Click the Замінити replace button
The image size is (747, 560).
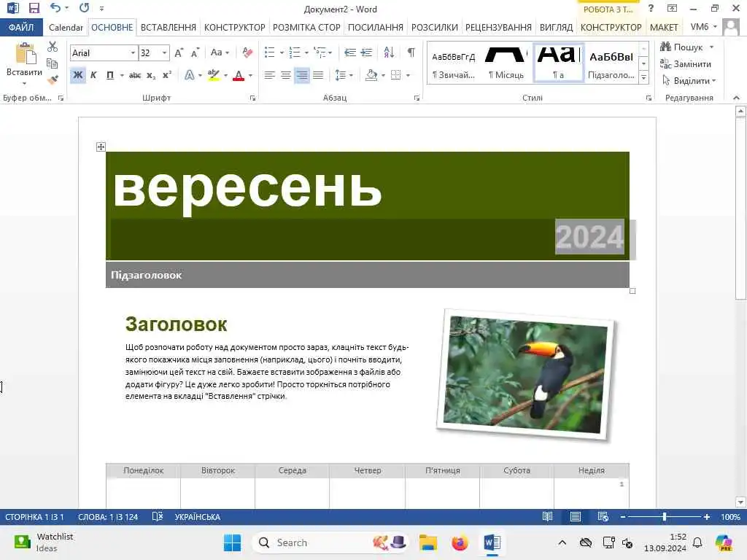click(686, 64)
